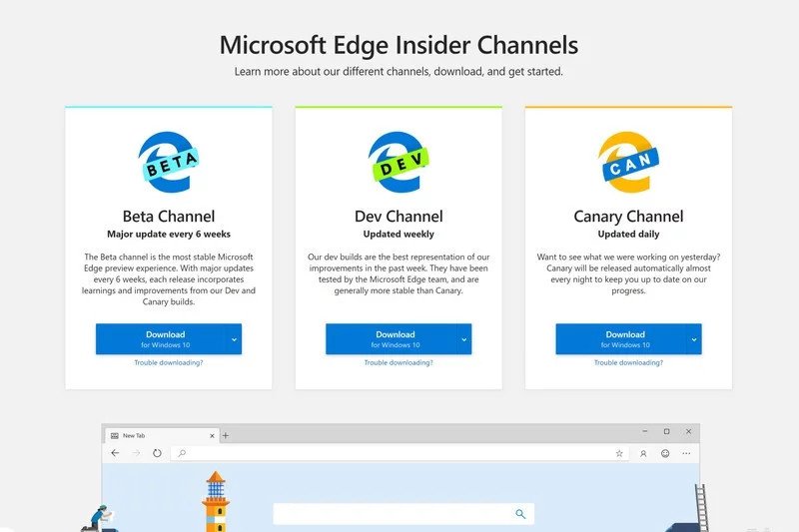Viewport: 799px width, 532px height.
Task: Maximize the preview browser window
Action: click(x=666, y=431)
